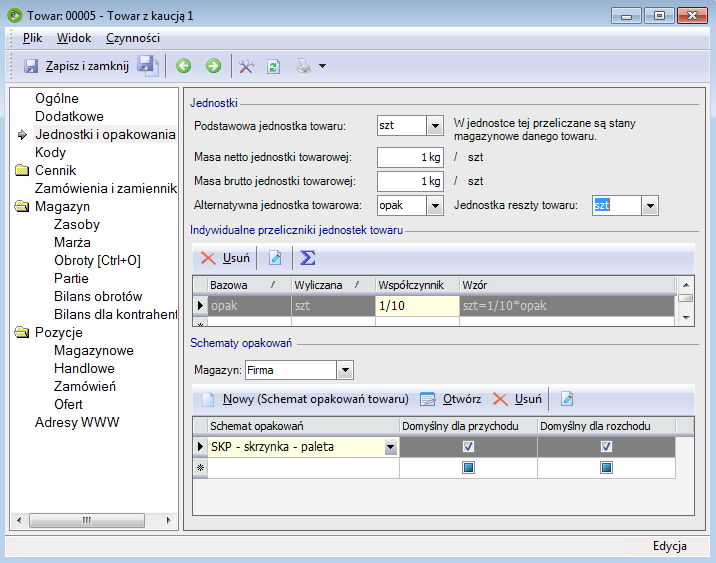Open the Czynności menu

(133, 38)
